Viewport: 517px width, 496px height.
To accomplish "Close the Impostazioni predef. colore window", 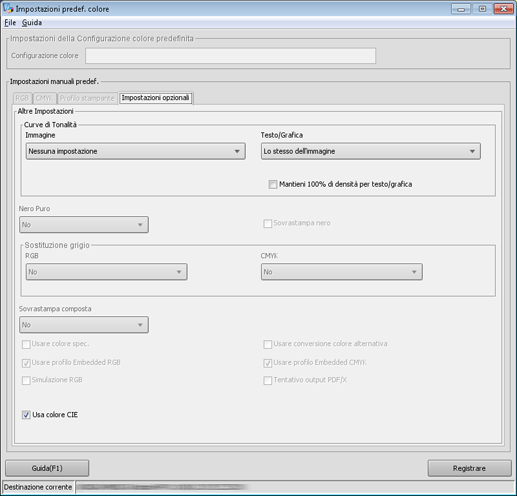I will pyautogui.click(x=504, y=9).
